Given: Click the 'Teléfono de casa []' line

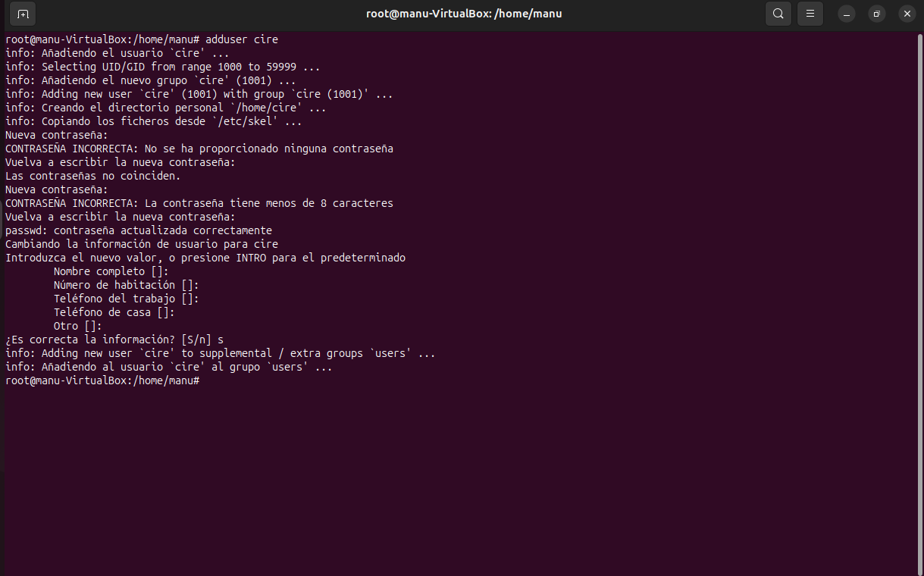Looking at the screenshot, I should [114, 312].
